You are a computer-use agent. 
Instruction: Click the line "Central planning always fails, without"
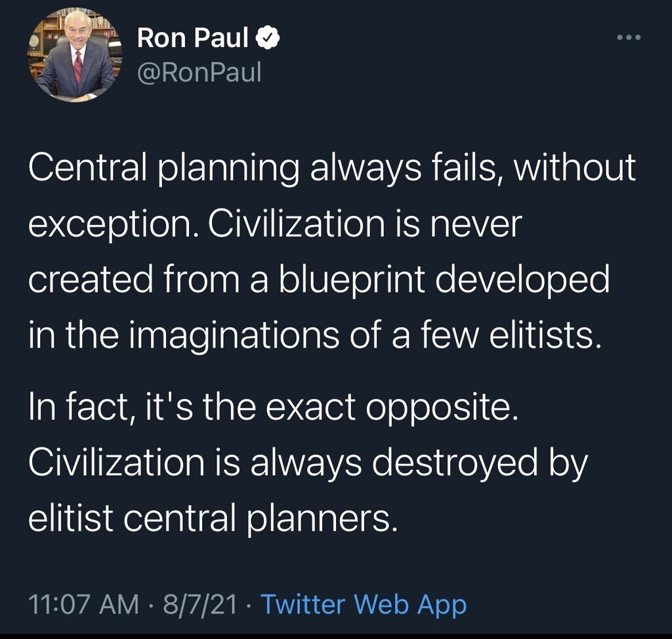(x=332, y=169)
